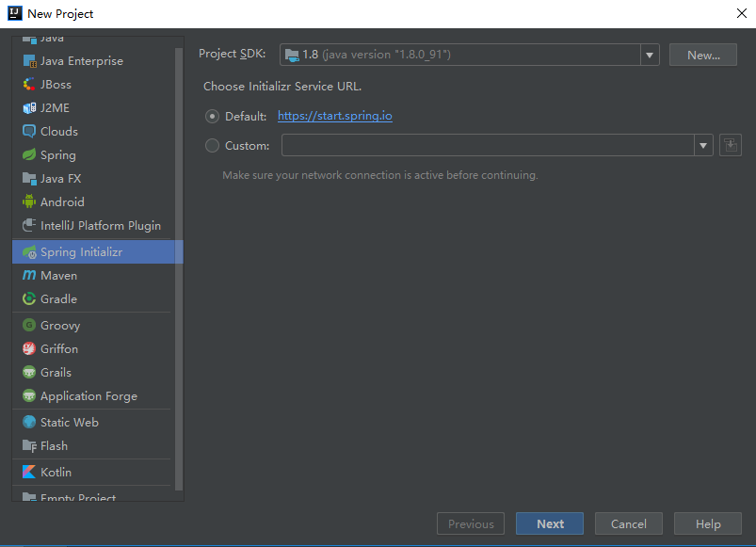Select the Spring Initializr label

click(82, 252)
